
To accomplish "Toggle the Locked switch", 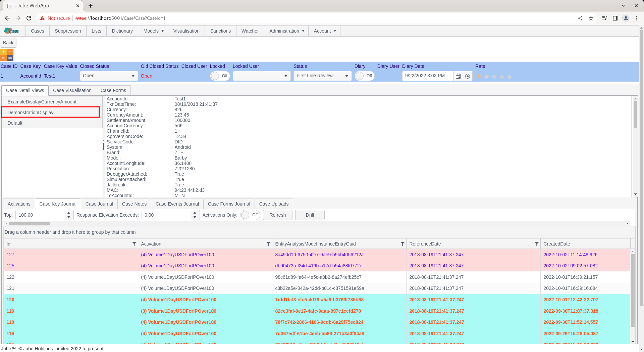I will coord(220,76).
